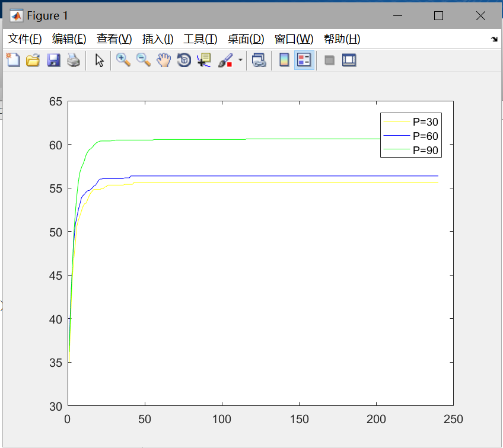Open the 文件(F) menu
The width and height of the screenshot is (503, 448).
pos(24,39)
